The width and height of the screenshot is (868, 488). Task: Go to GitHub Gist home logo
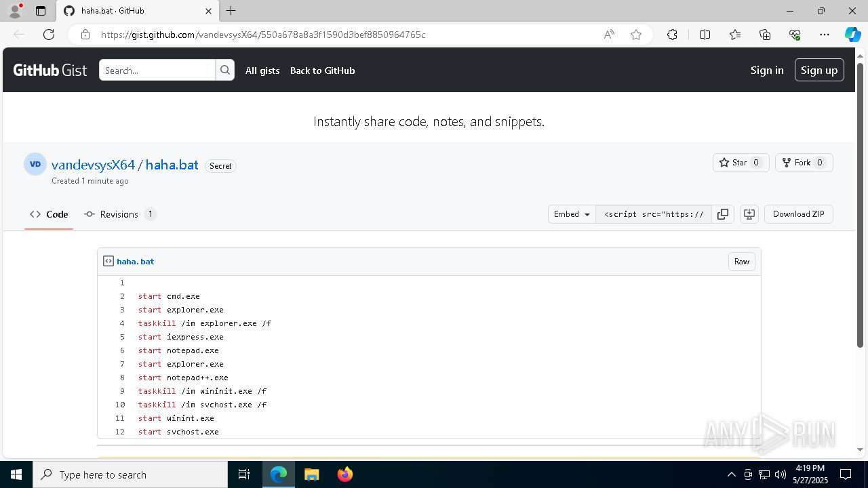tap(50, 70)
